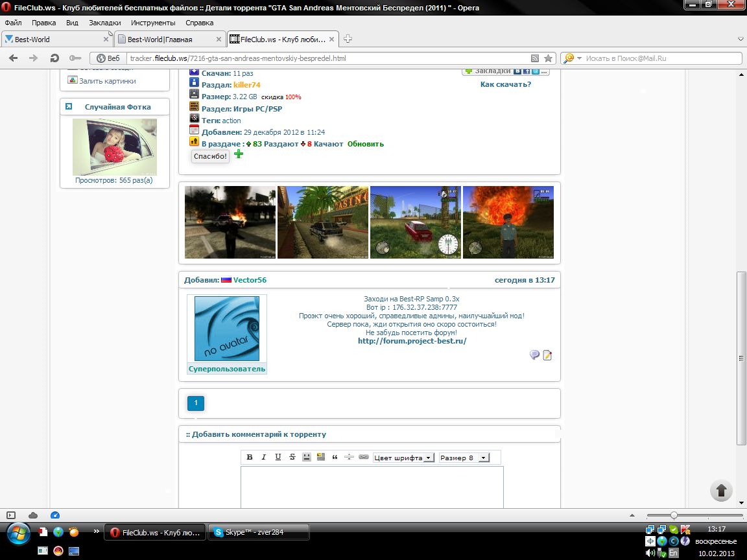Click the Спасибо! button

210,156
